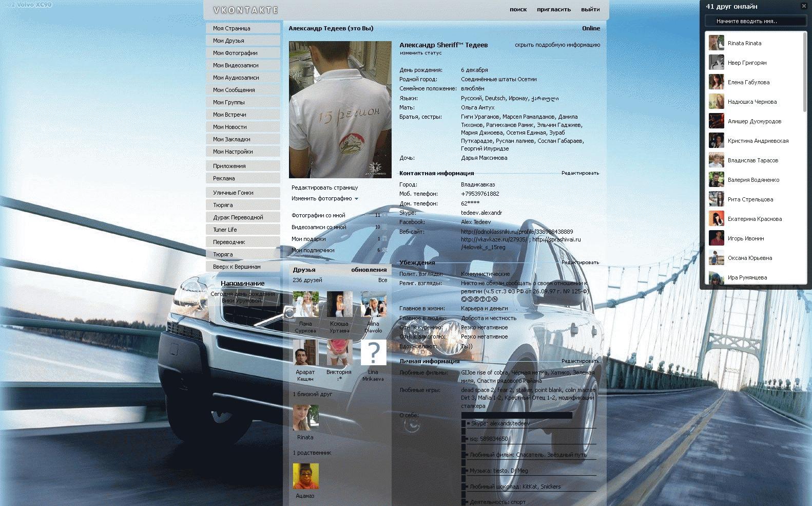Open Моя Страница in sidebar

[x=243, y=28]
